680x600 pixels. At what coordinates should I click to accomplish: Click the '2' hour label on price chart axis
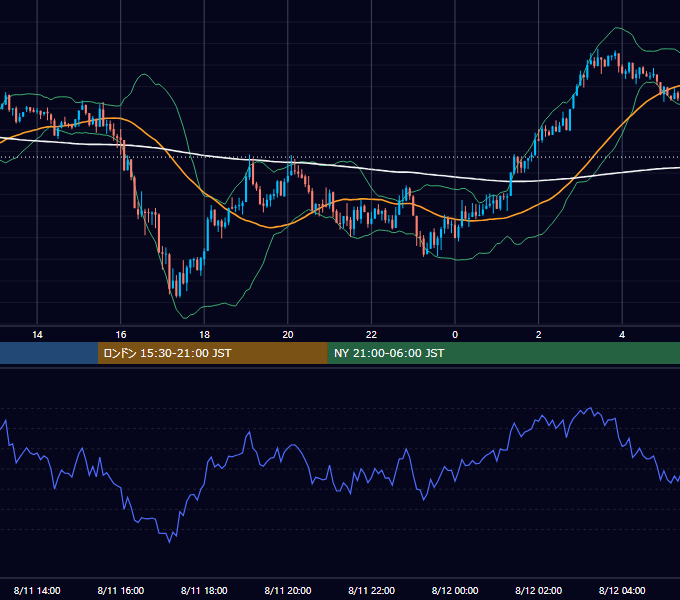tap(539, 335)
